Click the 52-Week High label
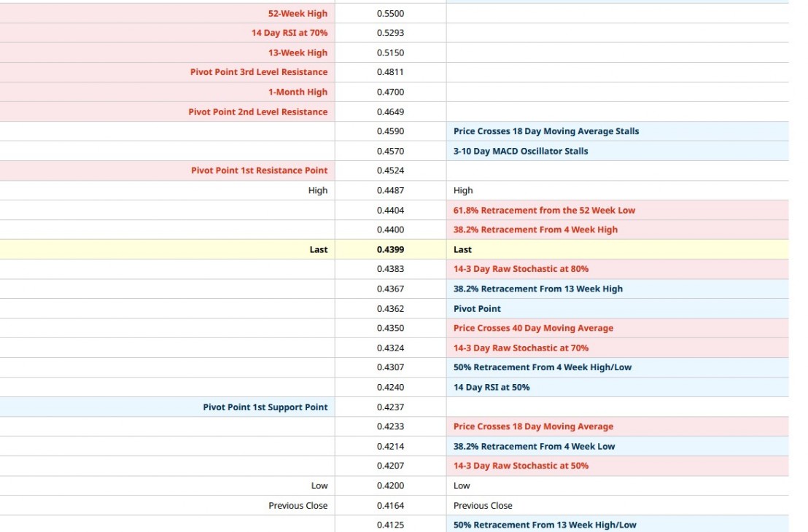The height and width of the screenshot is (532, 808). point(298,13)
